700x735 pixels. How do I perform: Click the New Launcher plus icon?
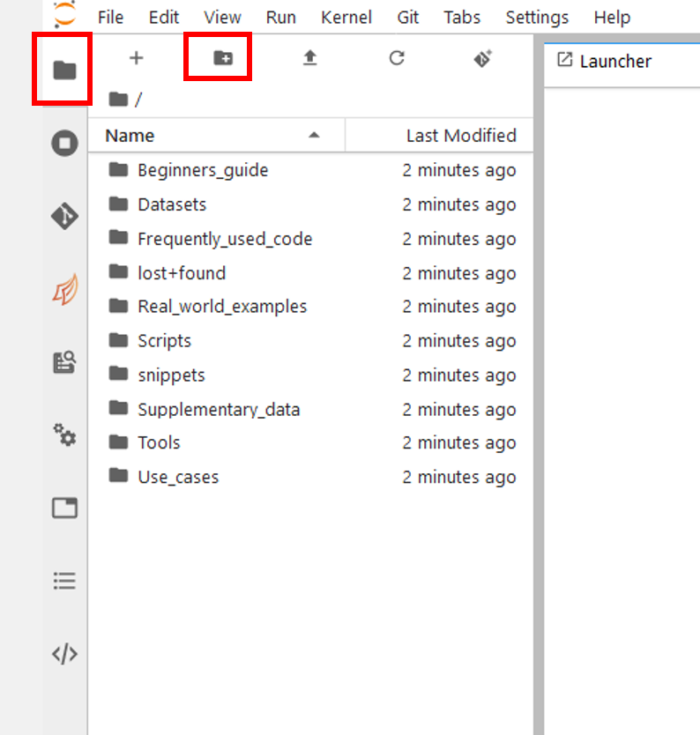(136, 58)
